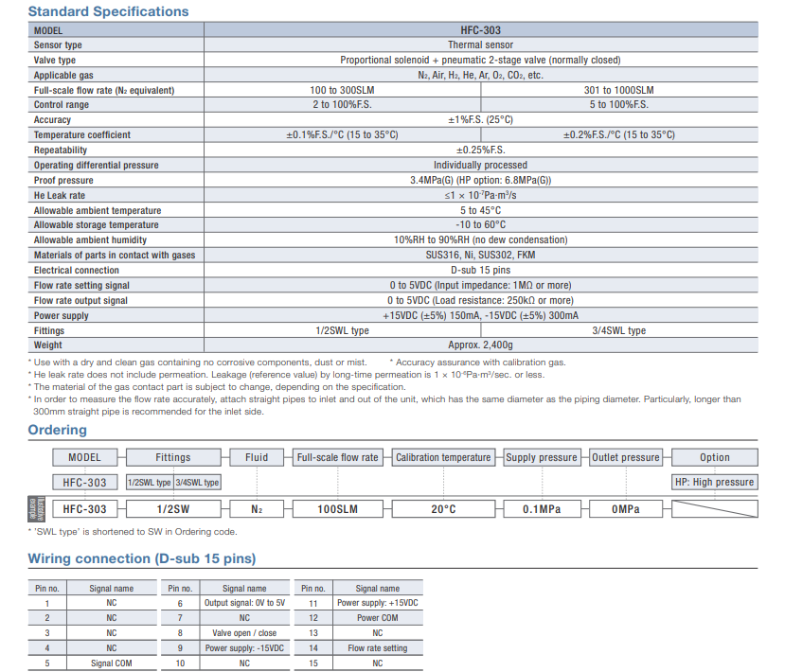Select the '20°C' example box
This screenshot has height=672, width=785.
(x=443, y=509)
